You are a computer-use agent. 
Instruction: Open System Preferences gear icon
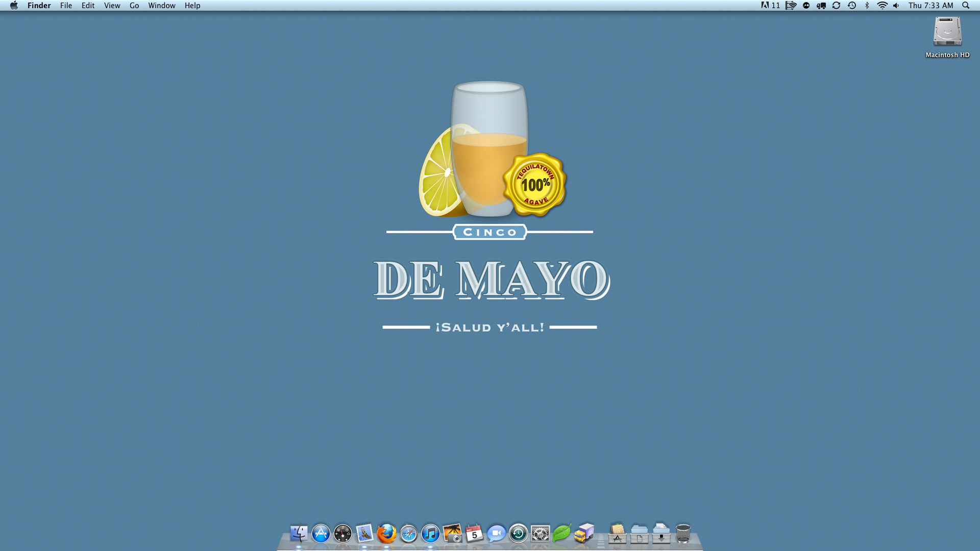(x=540, y=534)
